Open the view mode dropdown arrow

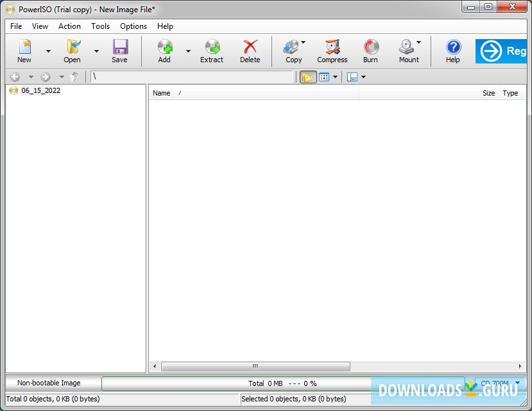click(x=335, y=77)
